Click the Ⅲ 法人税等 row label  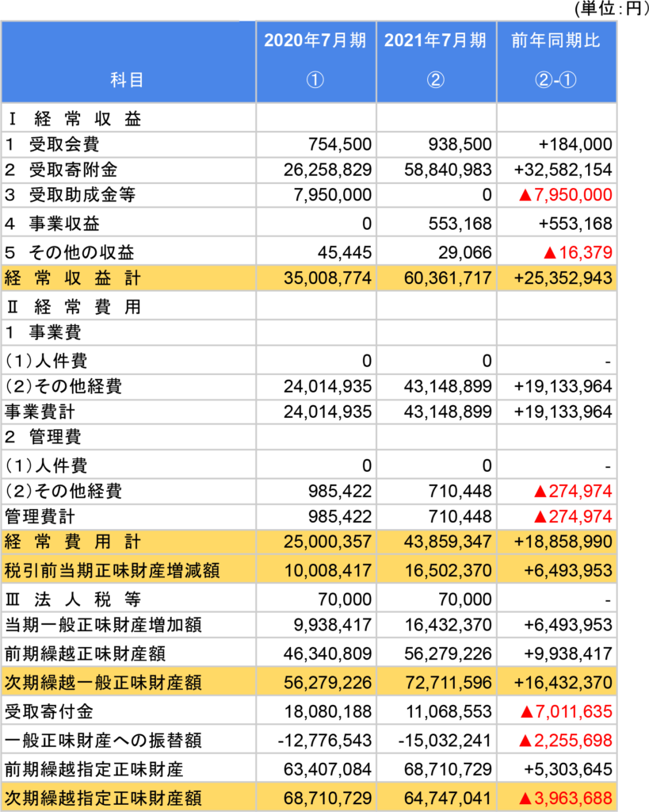pos(73,599)
